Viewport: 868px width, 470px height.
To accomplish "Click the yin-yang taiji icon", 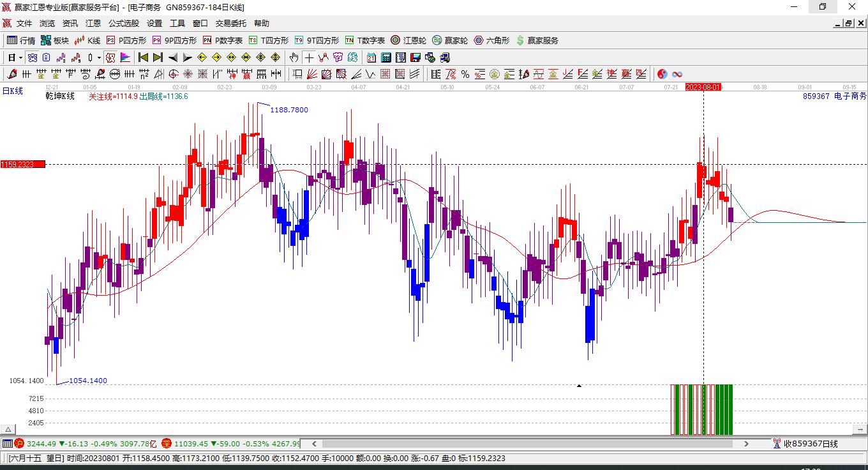I will 662,74.
